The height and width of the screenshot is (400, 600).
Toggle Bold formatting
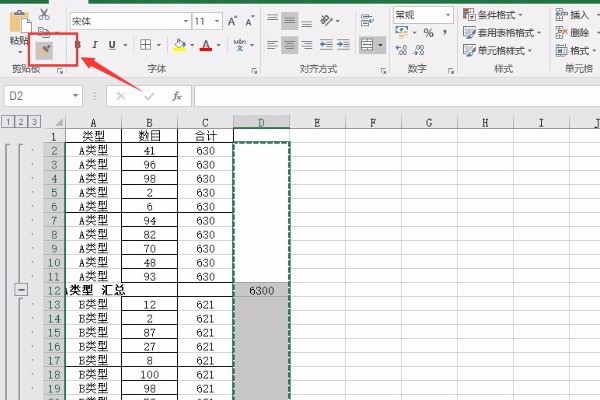click(78, 45)
